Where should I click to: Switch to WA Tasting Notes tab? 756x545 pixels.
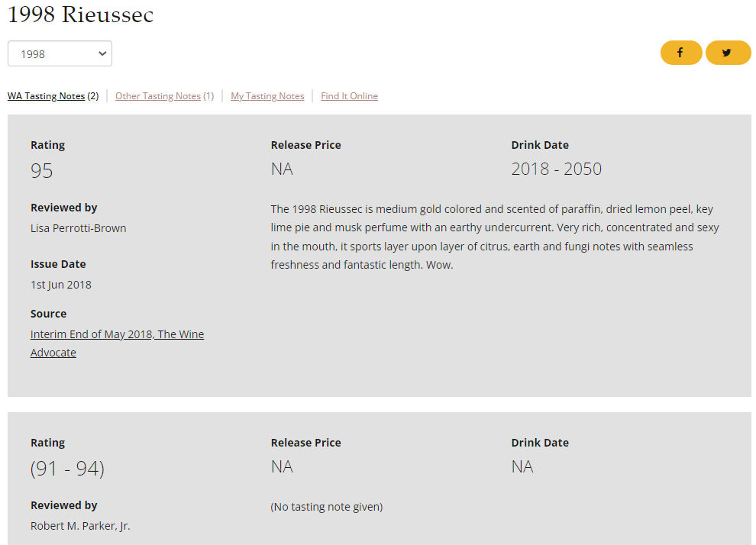coord(47,96)
